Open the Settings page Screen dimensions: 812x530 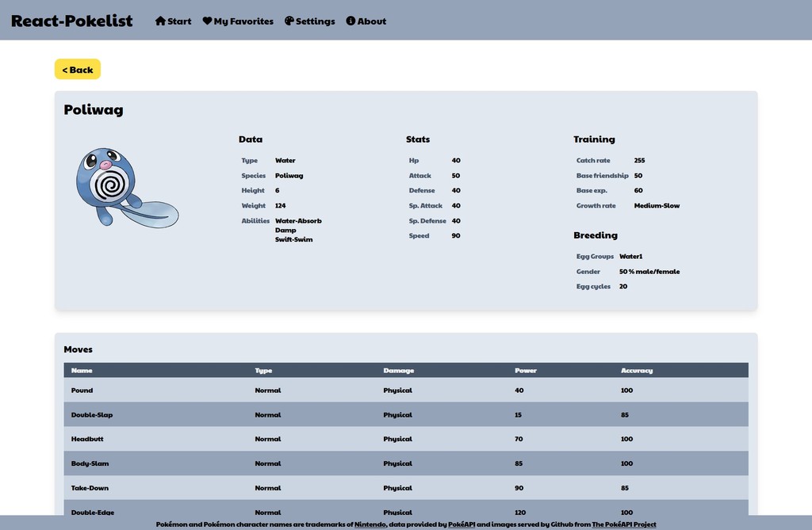[x=315, y=21]
